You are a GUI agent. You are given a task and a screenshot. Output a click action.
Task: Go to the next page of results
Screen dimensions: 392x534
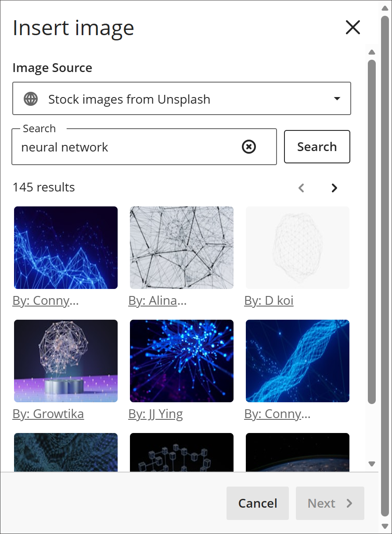pyautogui.click(x=334, y=188)
